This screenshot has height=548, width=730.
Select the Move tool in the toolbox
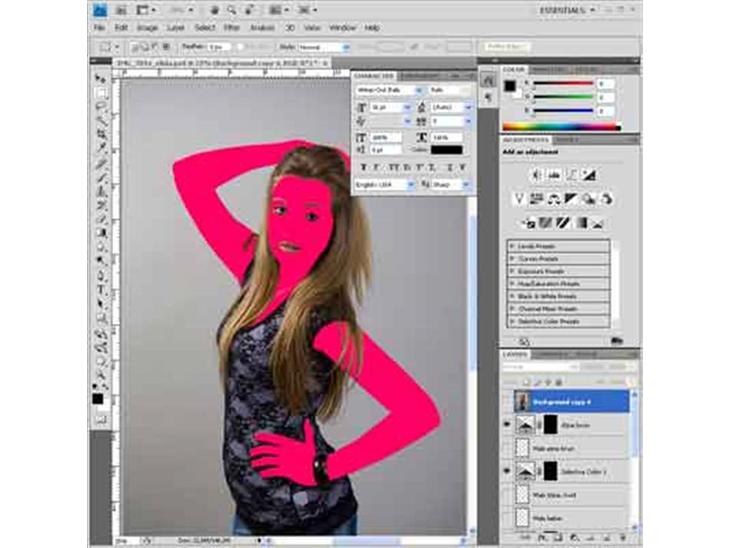[x=100, y=78]
